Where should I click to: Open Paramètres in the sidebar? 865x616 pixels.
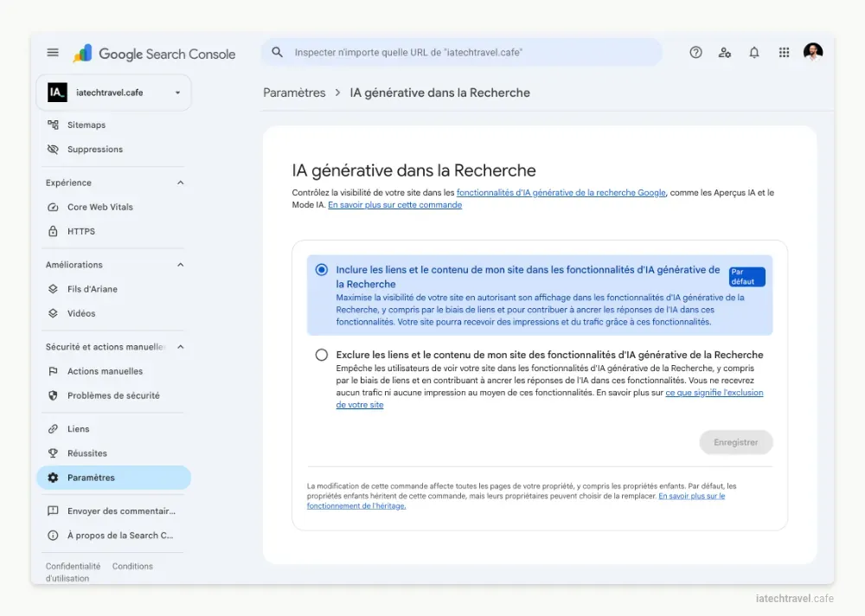coord(113,478)
